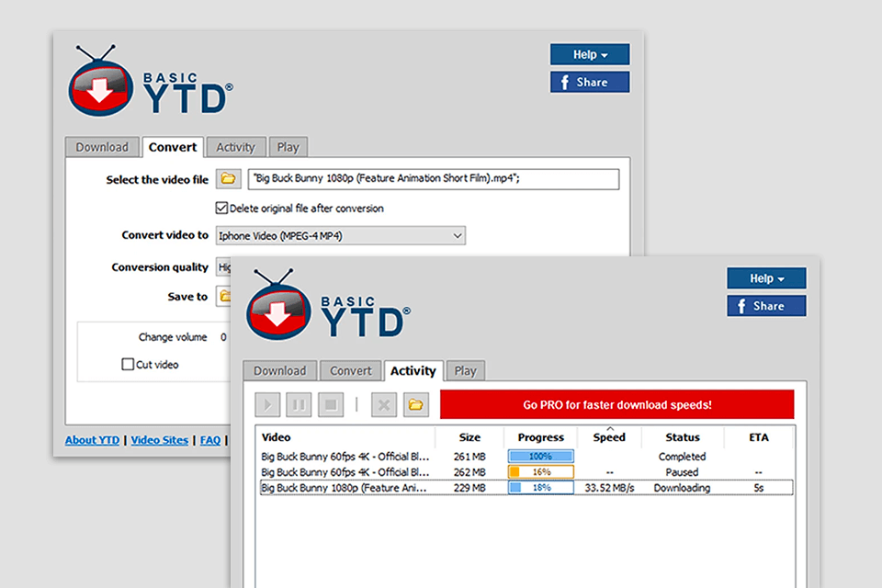
Task: Click the 229 MB size cell
Action: point(469,488)
